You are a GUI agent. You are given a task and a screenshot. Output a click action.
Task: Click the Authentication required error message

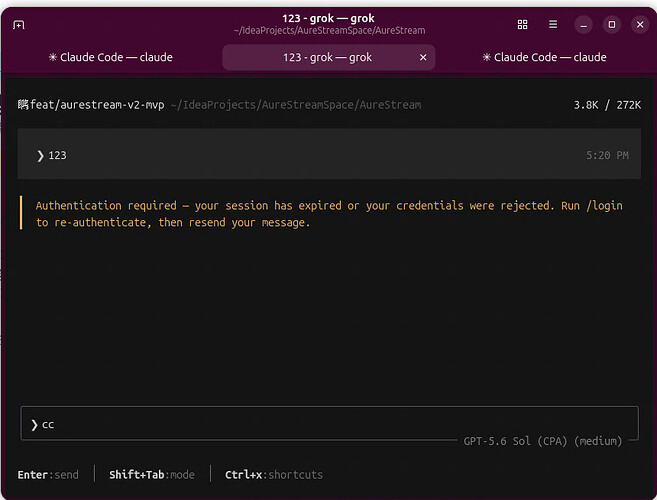(x=329, y=214)
